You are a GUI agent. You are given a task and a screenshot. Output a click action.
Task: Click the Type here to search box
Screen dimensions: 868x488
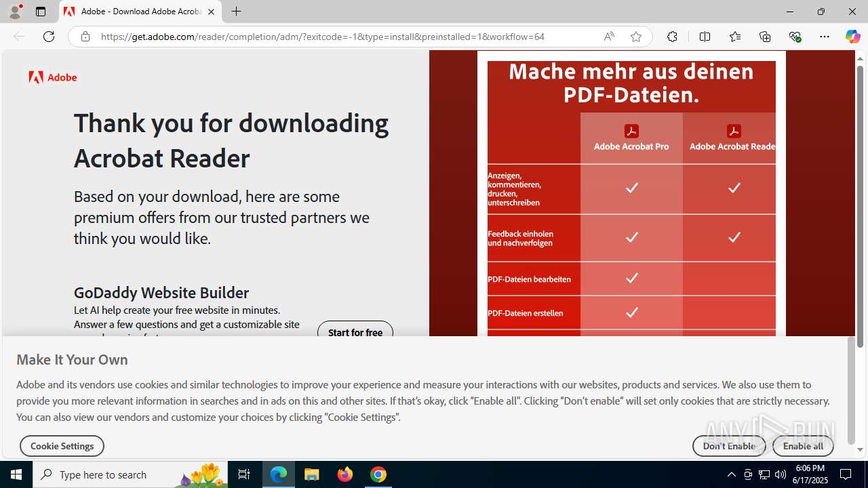[130, 474]
